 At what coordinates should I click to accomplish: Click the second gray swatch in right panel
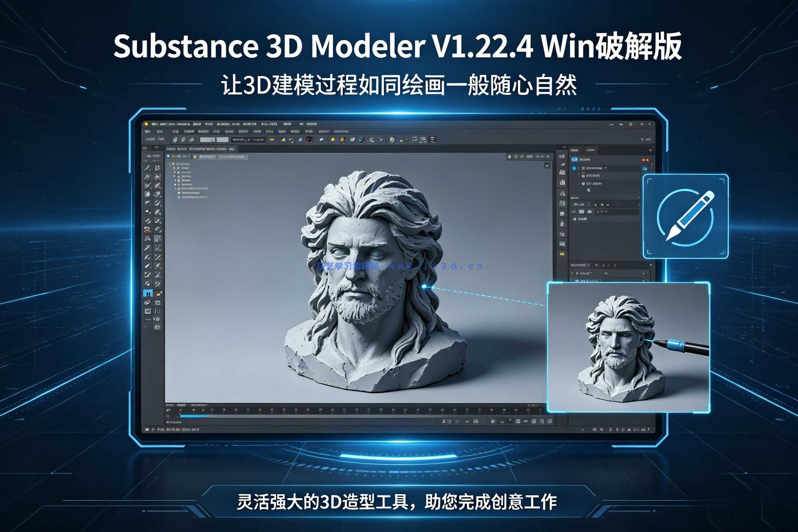tap(589, 212)
